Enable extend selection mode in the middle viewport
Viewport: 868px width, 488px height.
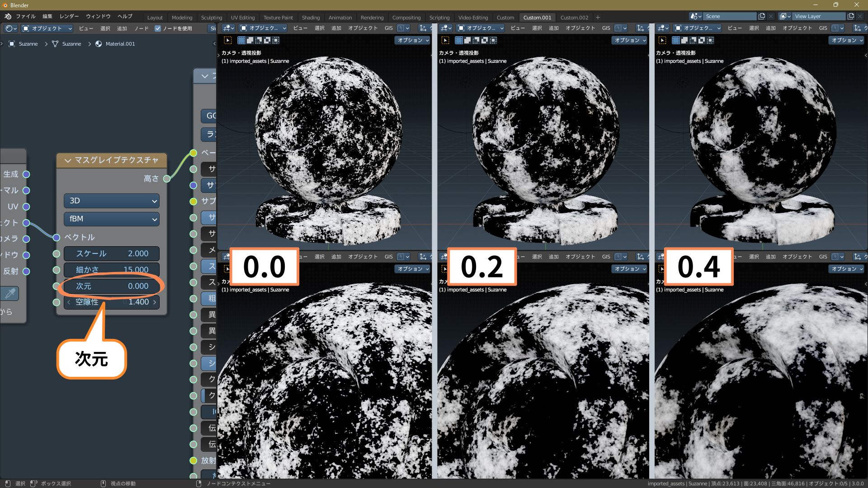point(467,40)
